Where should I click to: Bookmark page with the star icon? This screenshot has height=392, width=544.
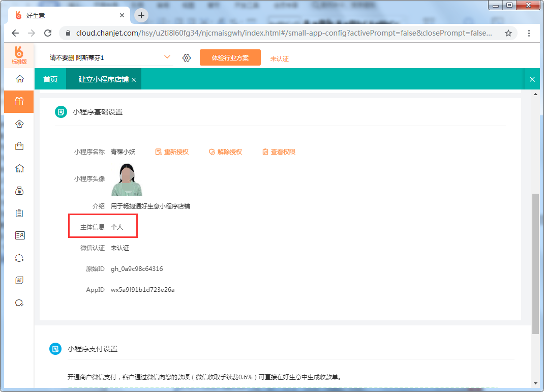click(x=508, y=33)
